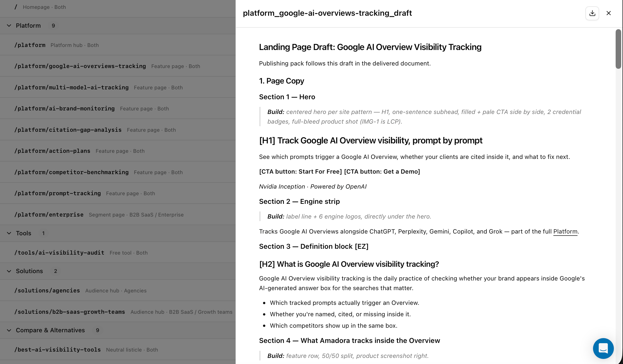Click the 'CTA button: Start For Free' text
Image resolution: width=623 pixels, height=364 pixels.
(301, 172)
